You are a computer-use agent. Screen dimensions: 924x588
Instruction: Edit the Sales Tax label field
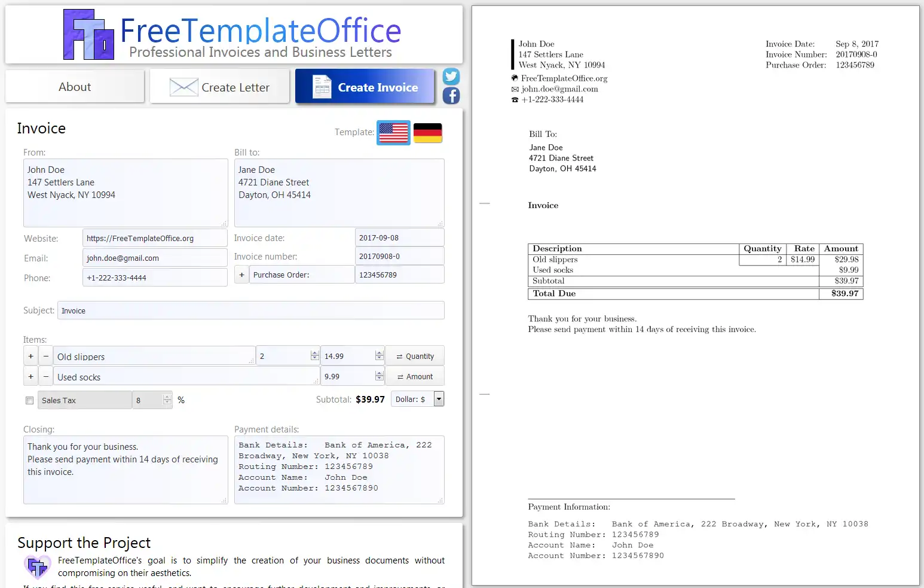click(x=85, y=400)
